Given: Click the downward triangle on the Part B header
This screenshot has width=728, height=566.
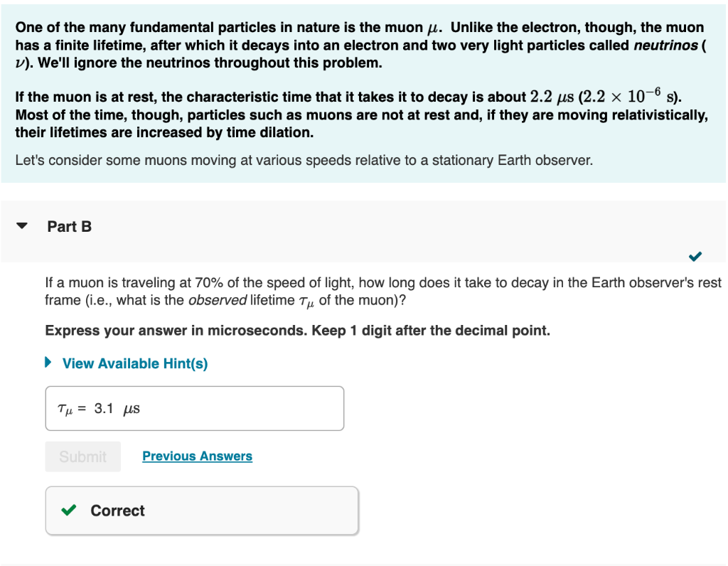Looking at the screenshot, I should [21, 225].
